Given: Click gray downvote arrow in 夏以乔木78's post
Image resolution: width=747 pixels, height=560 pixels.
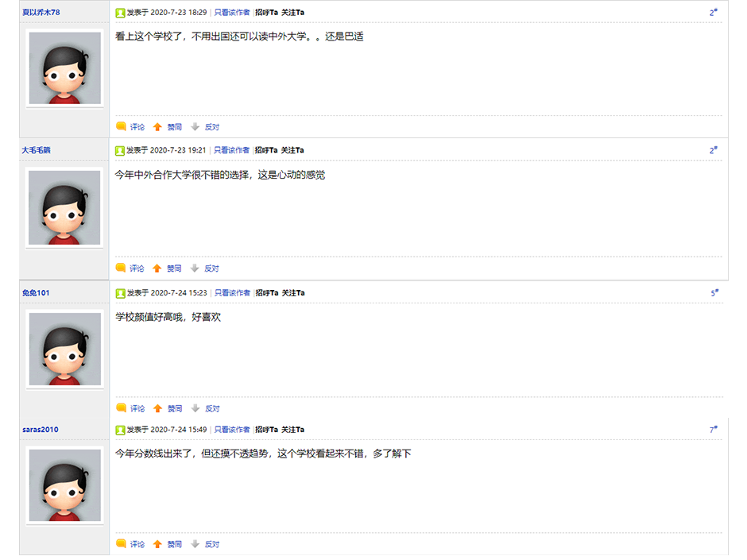Looking at the screenshot, I should (x=195, y=126).
